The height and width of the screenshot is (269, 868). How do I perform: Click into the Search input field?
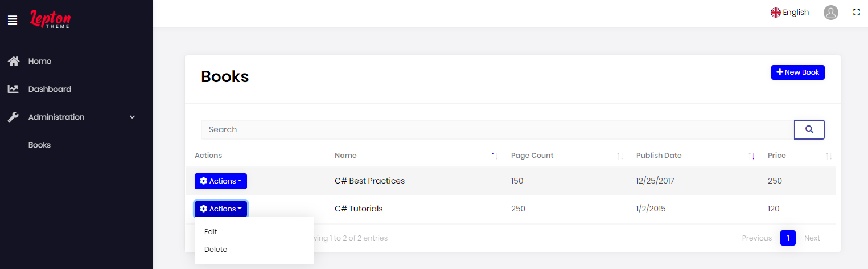tap(497, 129)
